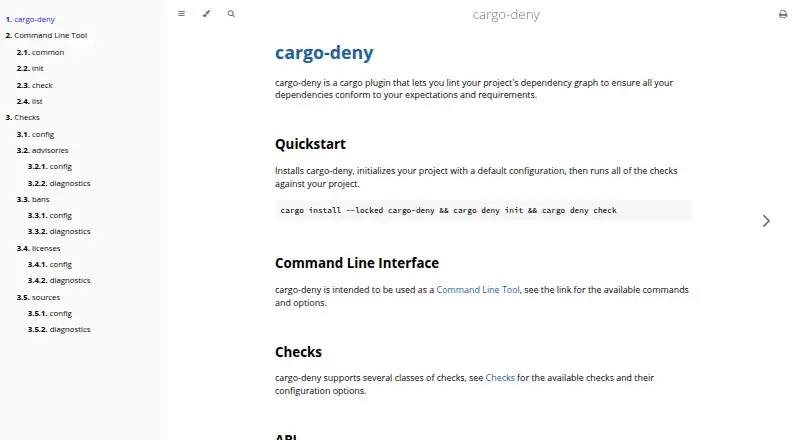
Task: Click the blue cargo-deny page heading
Action: tap(324, 53)
